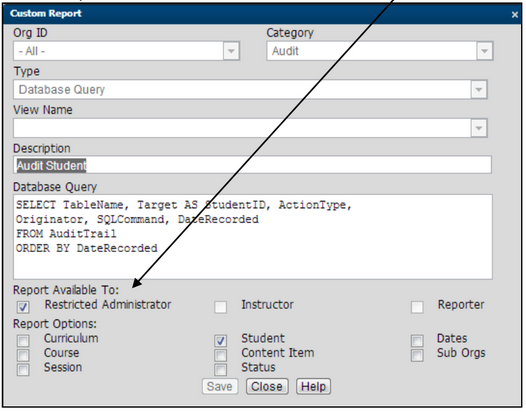Click the Close button
This screenshot has height=412, width=526.
[267, 387]
